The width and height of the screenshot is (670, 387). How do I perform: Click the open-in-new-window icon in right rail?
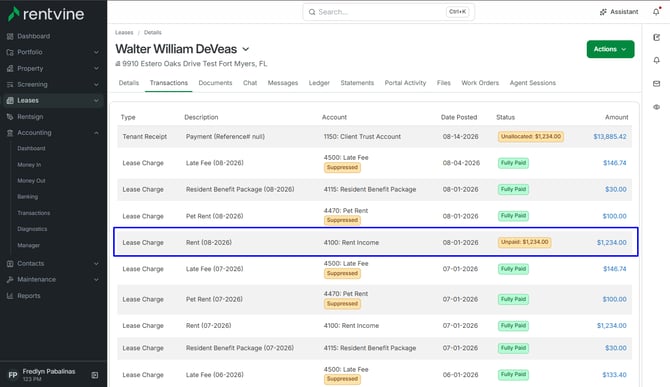pos(656,38)
